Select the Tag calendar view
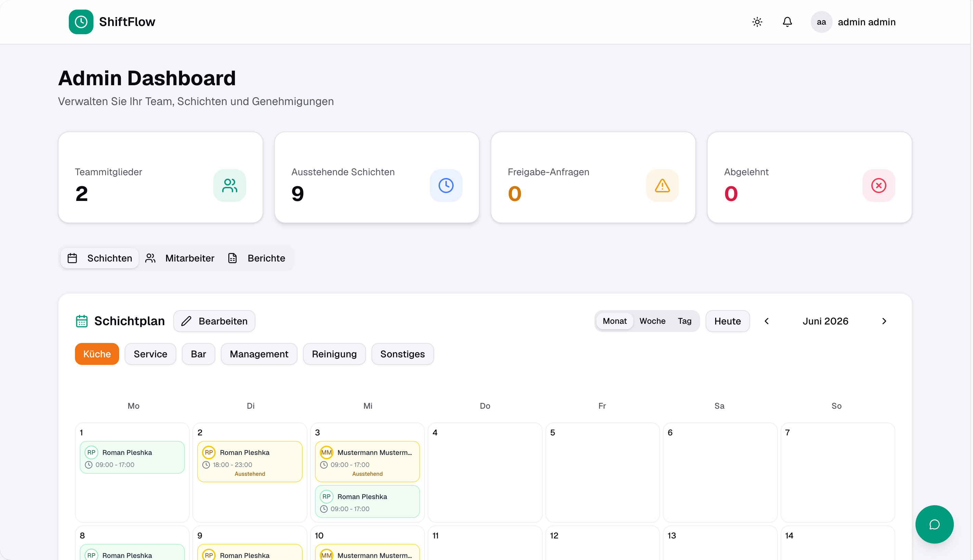 (x=685, y=321)
